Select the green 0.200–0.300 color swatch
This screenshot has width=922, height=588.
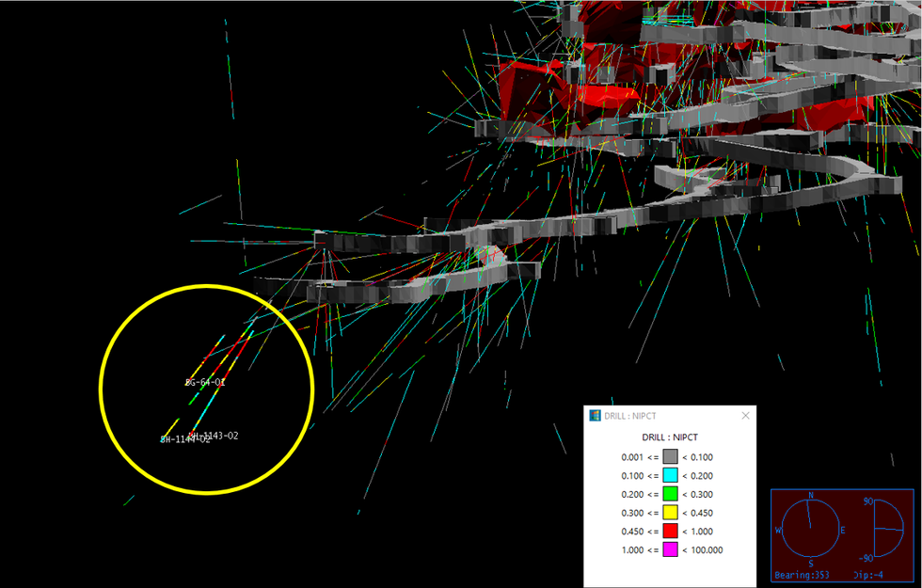[x=670, y=494]
